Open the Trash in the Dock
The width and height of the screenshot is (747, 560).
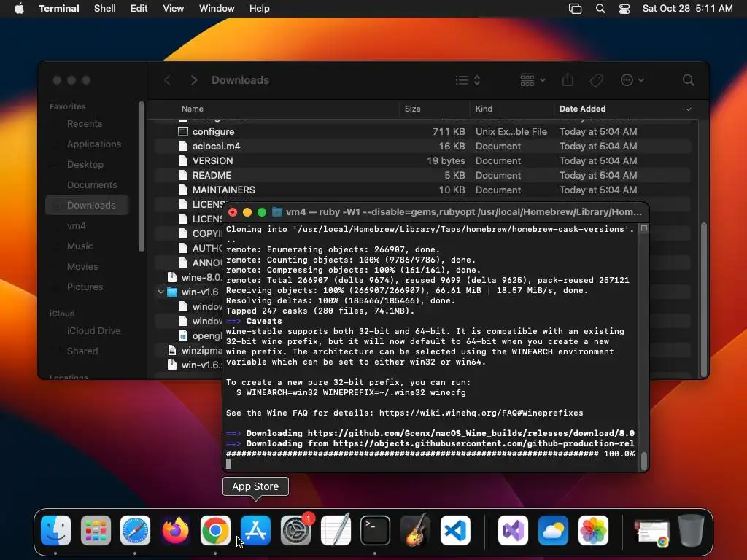(x=692, y=530)
